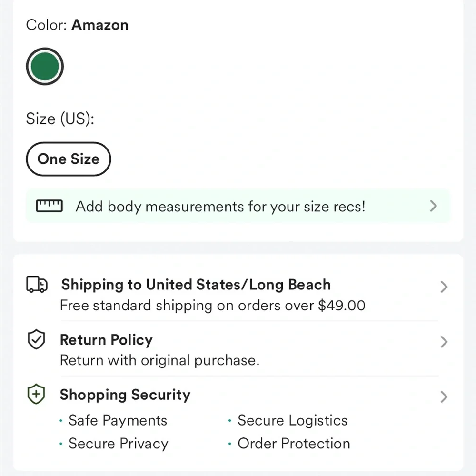This screenshot has width=476, height=476.
Task: Expand the Shopping Security chevron
Action: point(444,397)
